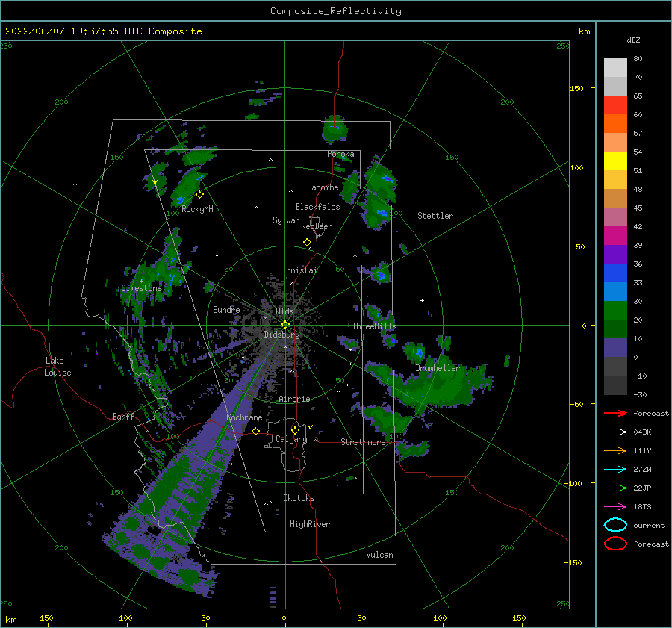The image size is (672, 628).
Task: Click the magenta 18TS arrow in legend
Action: [615, 507]
